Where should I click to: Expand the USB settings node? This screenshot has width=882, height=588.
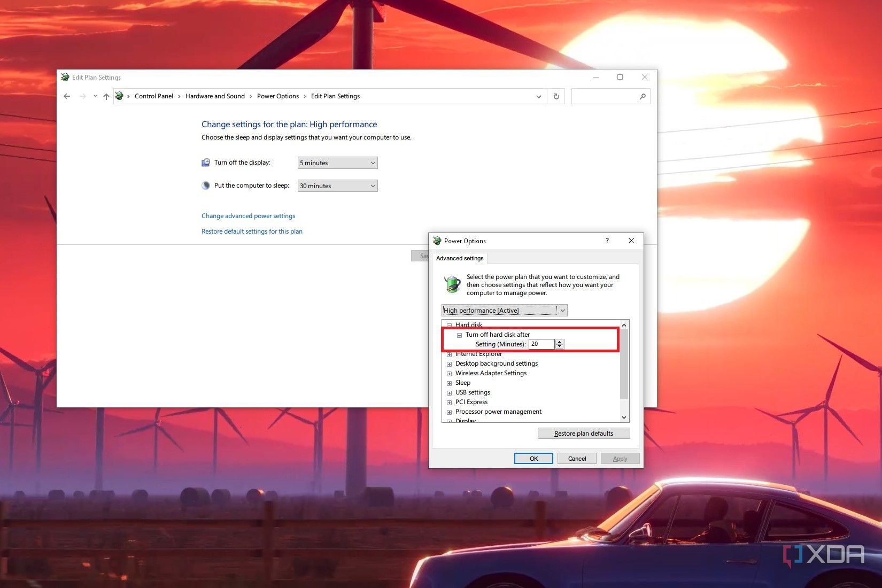click(449, 393)
